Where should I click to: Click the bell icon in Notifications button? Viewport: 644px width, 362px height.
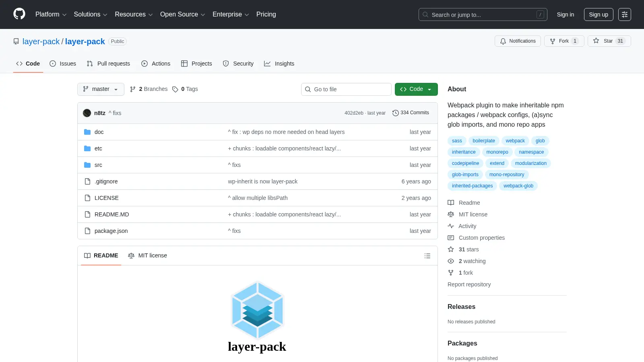pos(503,41)
